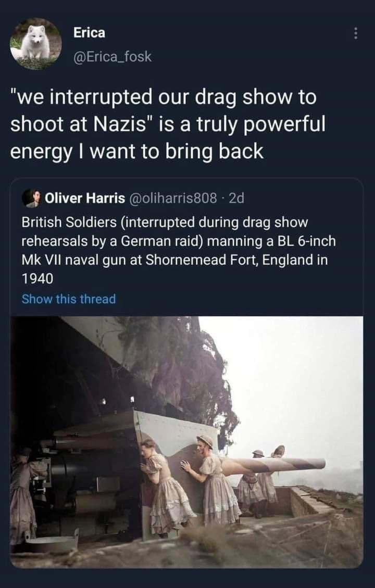Viewport: 375px width, 588px height.
Task: Tap the camouflage netting above the gun
Action: click(x=172, y=359)
